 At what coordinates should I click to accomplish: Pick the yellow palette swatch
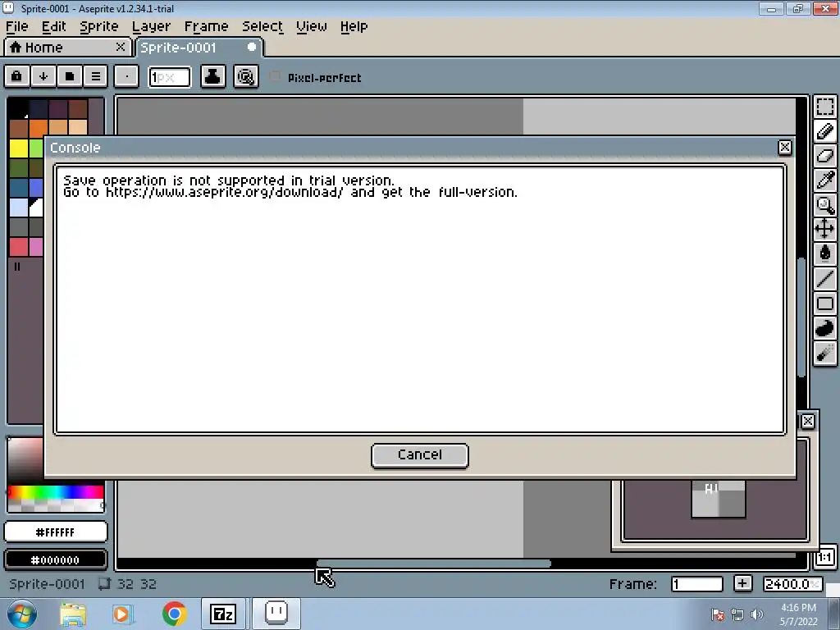coord(19,148)
